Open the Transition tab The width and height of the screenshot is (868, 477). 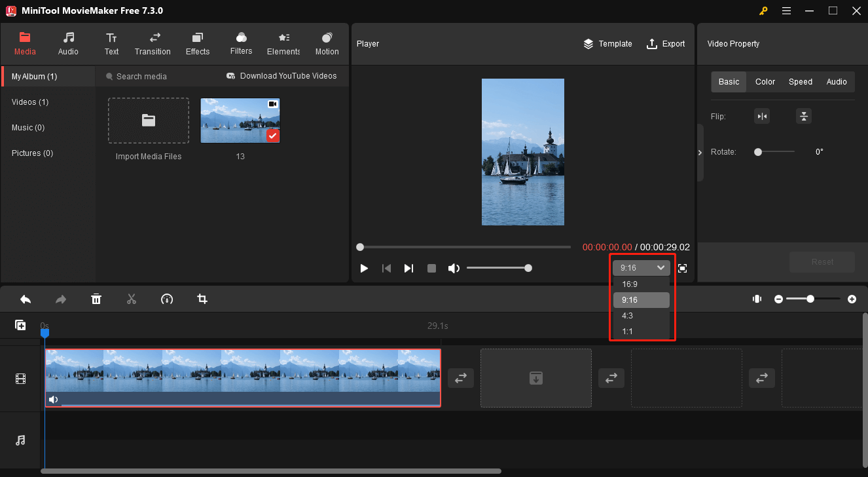click(x=153, y=43)
